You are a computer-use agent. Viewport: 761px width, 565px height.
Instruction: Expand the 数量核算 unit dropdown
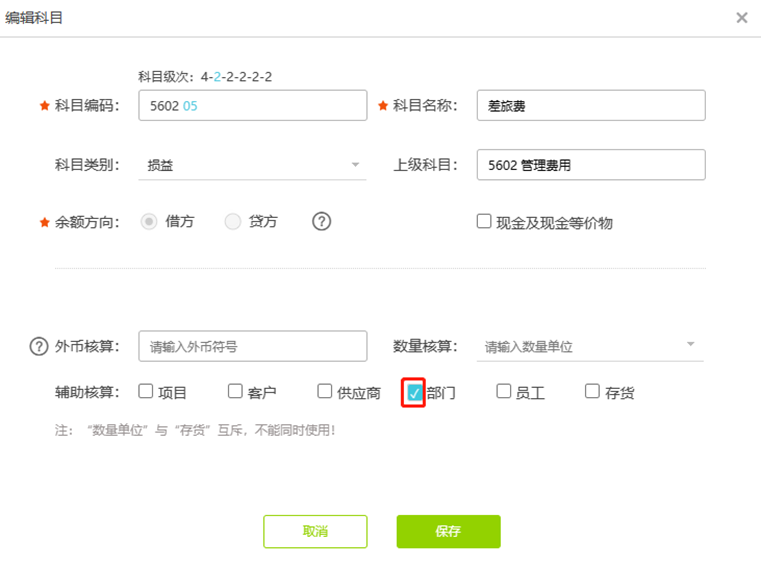pos(590,346)
